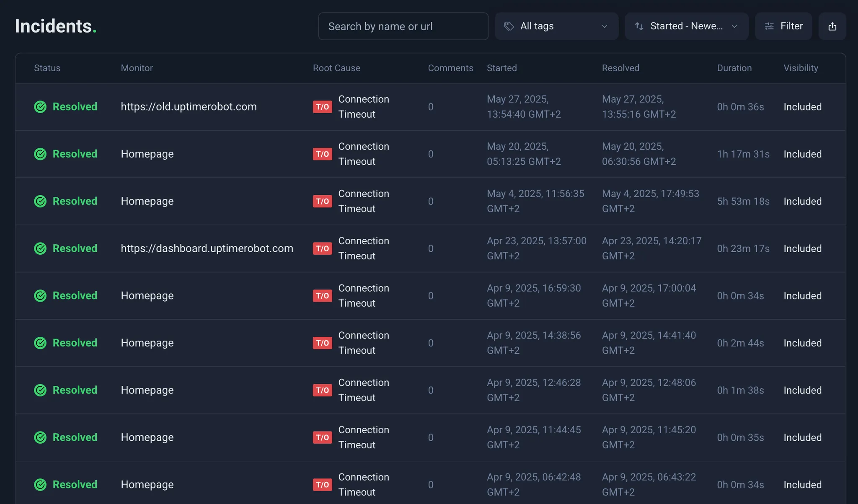This screenshot has width=858, height=504.
Task: Click the sort arrows icon beside Started
Action: [x=639, y=26]
